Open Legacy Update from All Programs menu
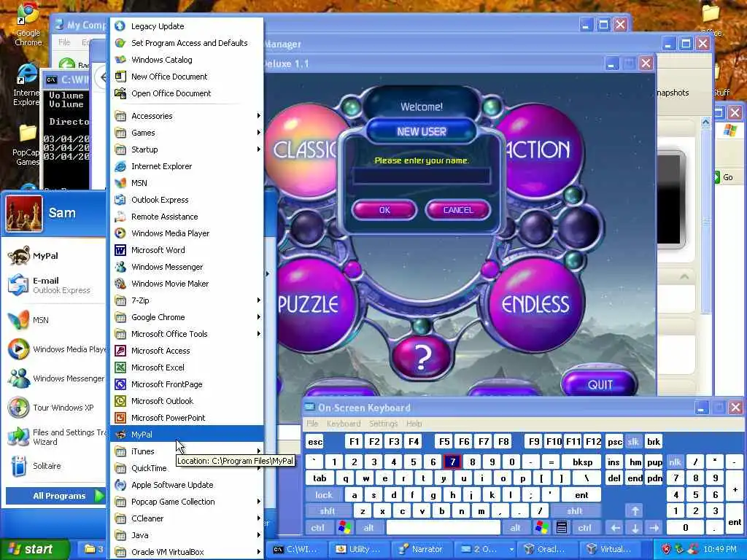 coord(187,26)
